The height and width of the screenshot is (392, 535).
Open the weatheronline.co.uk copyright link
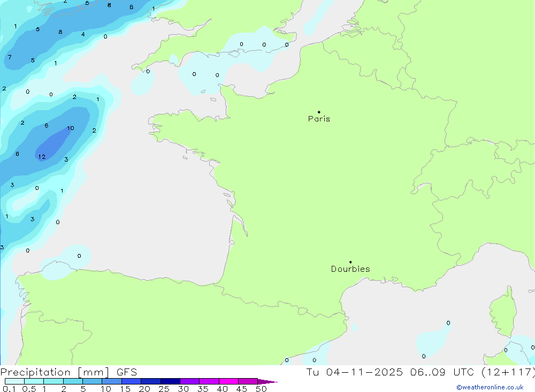coord(490,387)
